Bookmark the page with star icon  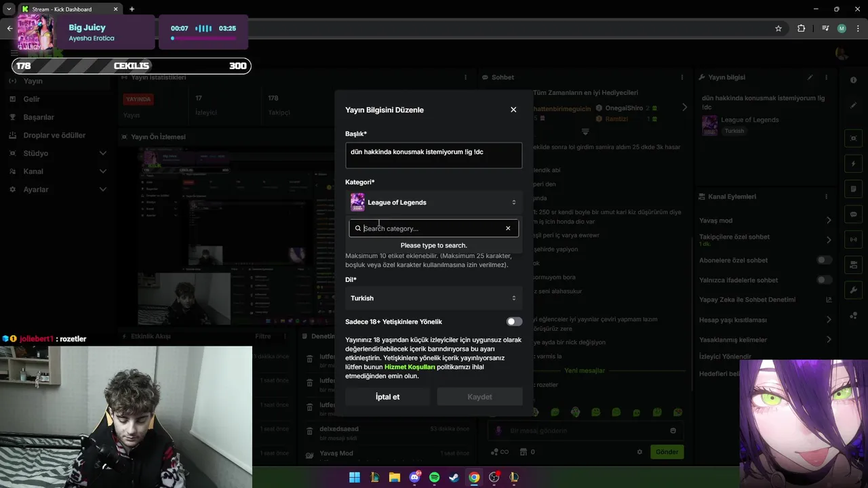(x=778, y=28)
